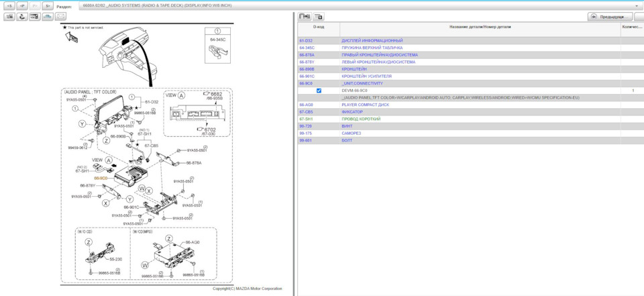This screenshot has width=644, height=296.
Task: Open 'ФИКСАТОР' part link
Action: pos(352,112)
